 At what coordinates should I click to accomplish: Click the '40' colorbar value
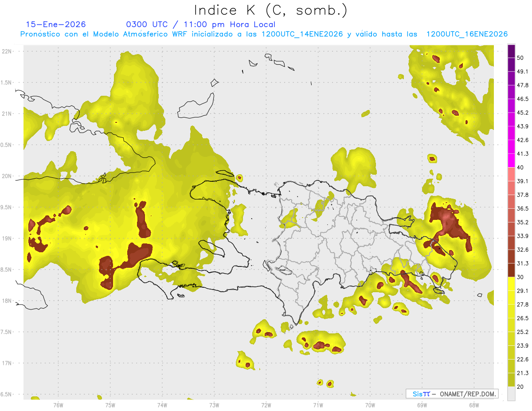(520, 168)
